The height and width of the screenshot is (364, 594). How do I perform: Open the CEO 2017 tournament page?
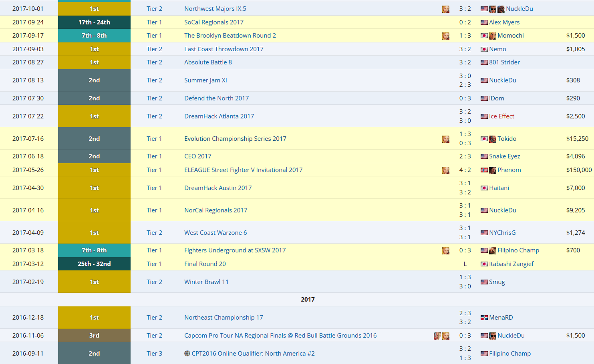197,156
